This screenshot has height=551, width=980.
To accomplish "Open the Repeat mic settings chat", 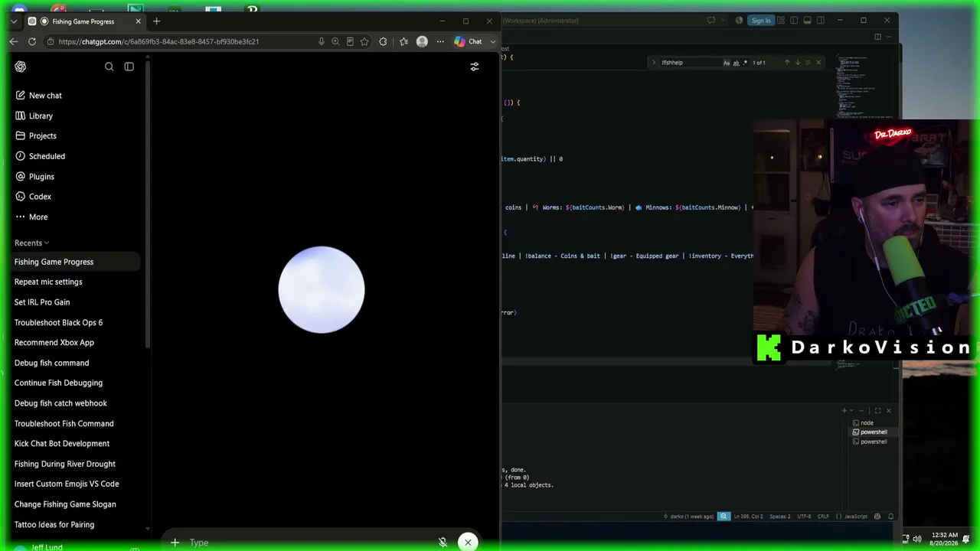I will click(x=48, y=282).
